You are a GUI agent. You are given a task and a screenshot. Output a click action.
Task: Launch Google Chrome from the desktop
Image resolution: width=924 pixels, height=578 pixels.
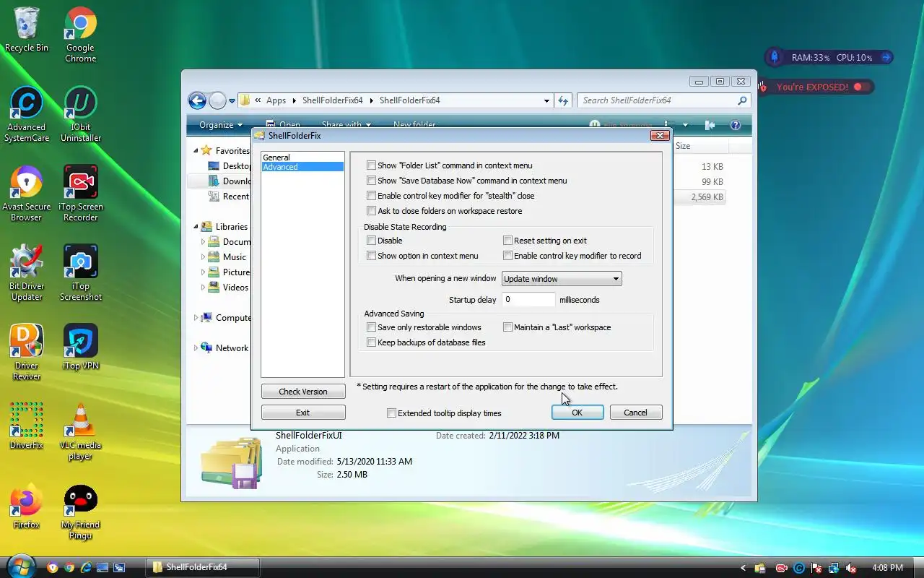point(80,35)
